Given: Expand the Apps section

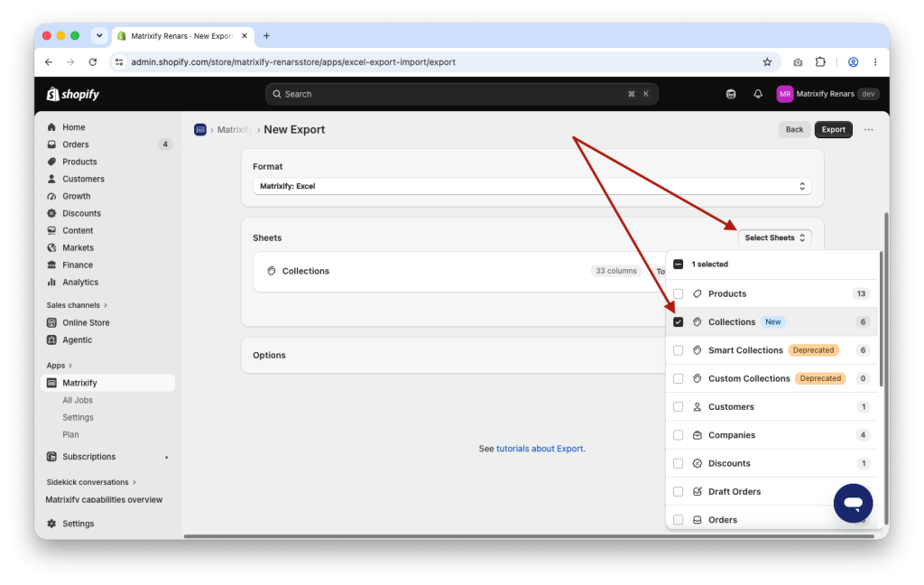Looking at the screenshot, I should (59, 366).
